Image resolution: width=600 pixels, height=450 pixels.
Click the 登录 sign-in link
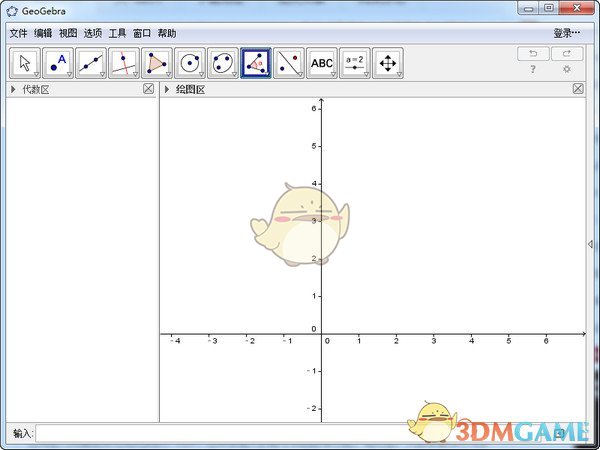point(567,34)
